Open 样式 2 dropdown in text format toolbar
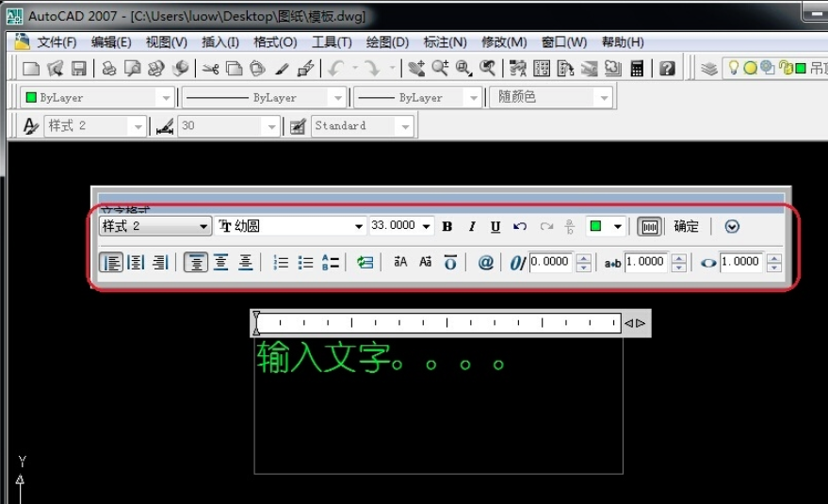The height and width of the screenshot is (504, 828). (203, 227)
